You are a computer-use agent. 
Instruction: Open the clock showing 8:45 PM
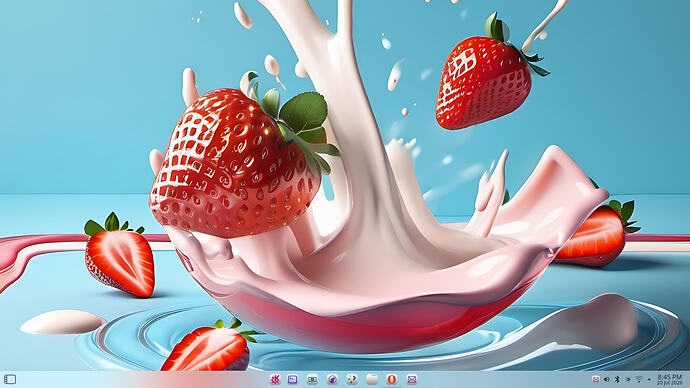pos(669,380)
